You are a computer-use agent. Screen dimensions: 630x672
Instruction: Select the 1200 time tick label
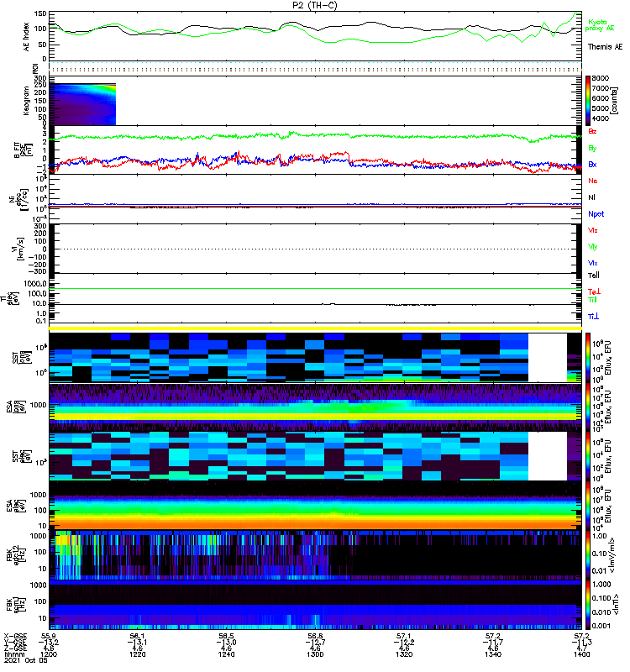[x=49, y=654]
